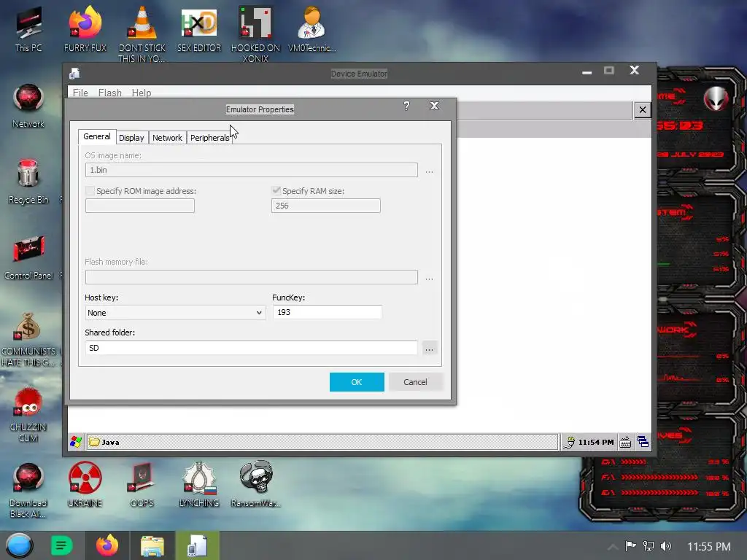Open the green notes app on taskbar
Viewport: 747px width, 560px height.
coord(61,545)
